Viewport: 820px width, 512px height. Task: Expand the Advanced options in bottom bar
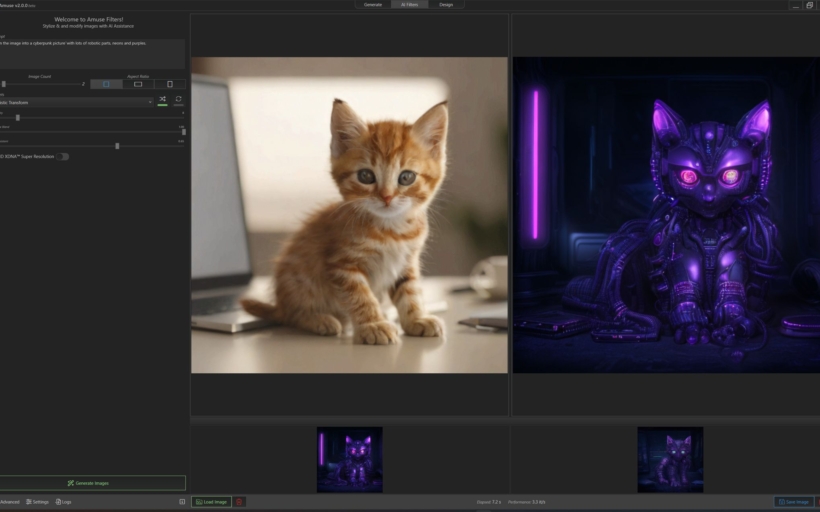coord(9,502)
